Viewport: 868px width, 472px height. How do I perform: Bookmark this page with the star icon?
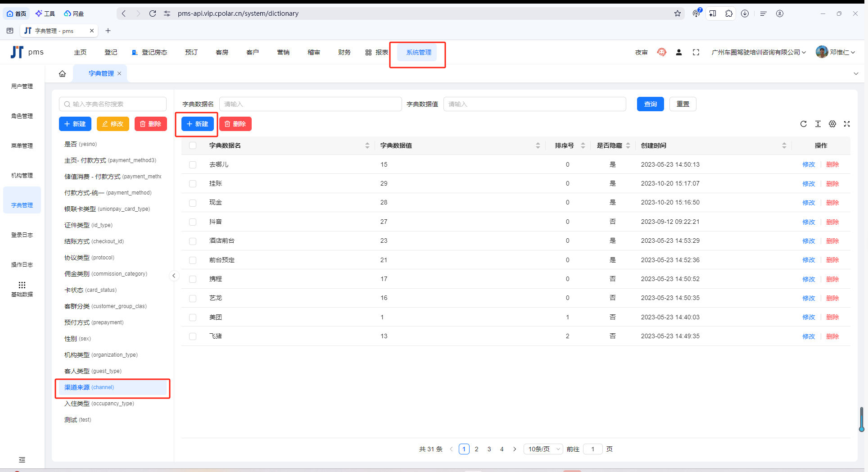coord(678,14)
